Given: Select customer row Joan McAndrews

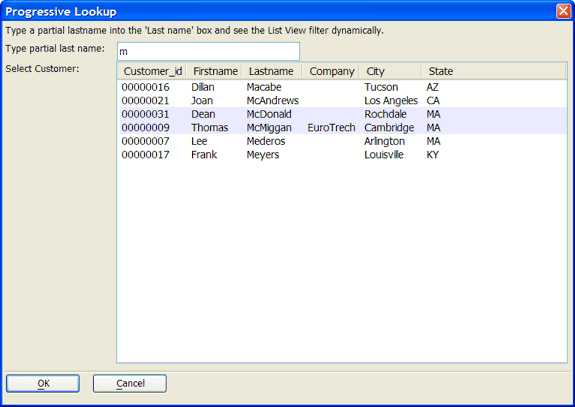Looking at the screenshot, I should point(343,100).
